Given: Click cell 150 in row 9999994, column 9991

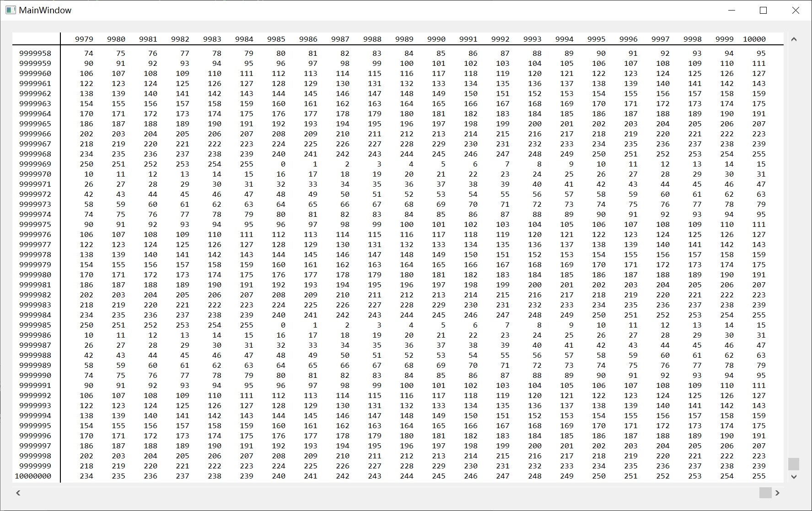Looking at the screenshot, I should (x=471, y=416).
